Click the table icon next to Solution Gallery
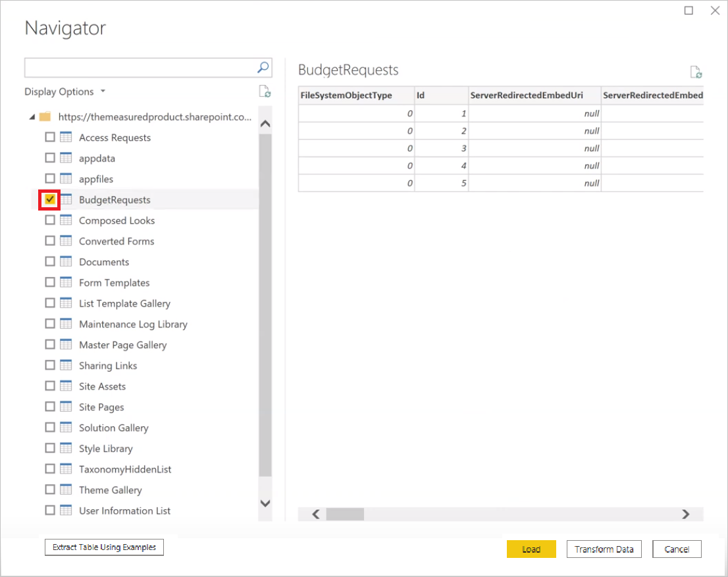This screenshot has height=577, width=728. pyautogui.click(x=66, y=428)
